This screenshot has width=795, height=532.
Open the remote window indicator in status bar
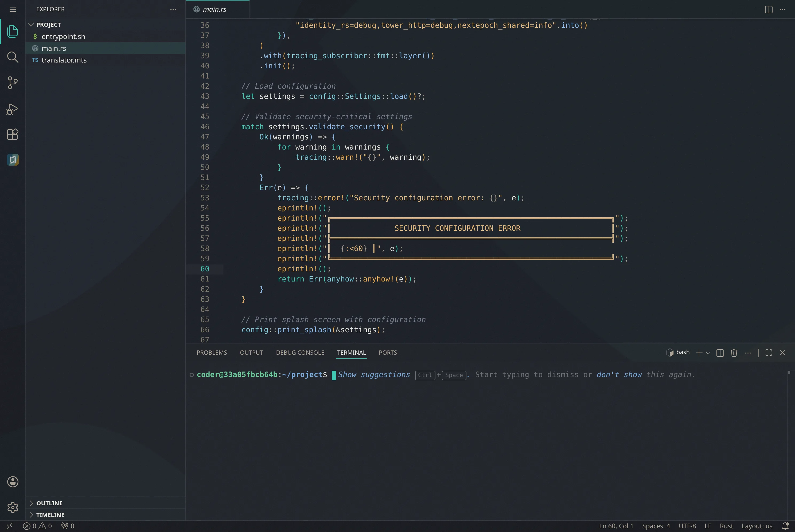point(10,526)
